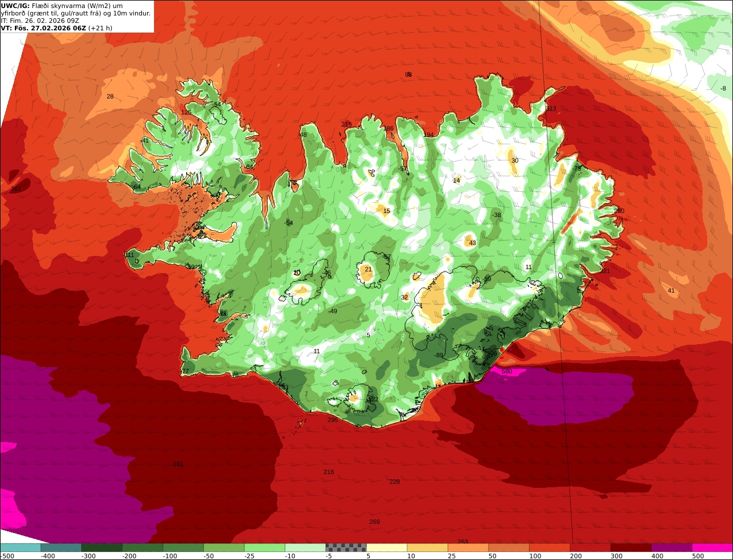This screenshot has width=733, height=560.
Task: Select the dark maroon swatch between 300 and 400
Action: pos(631,547)
